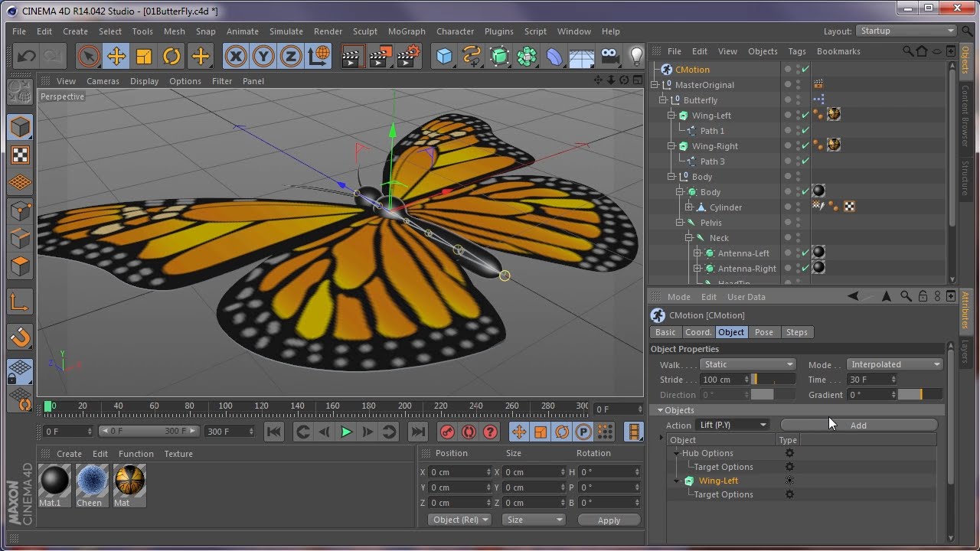980x551 pixels.
Task: Add a Cube primitive object
Action: coord(444,56)
